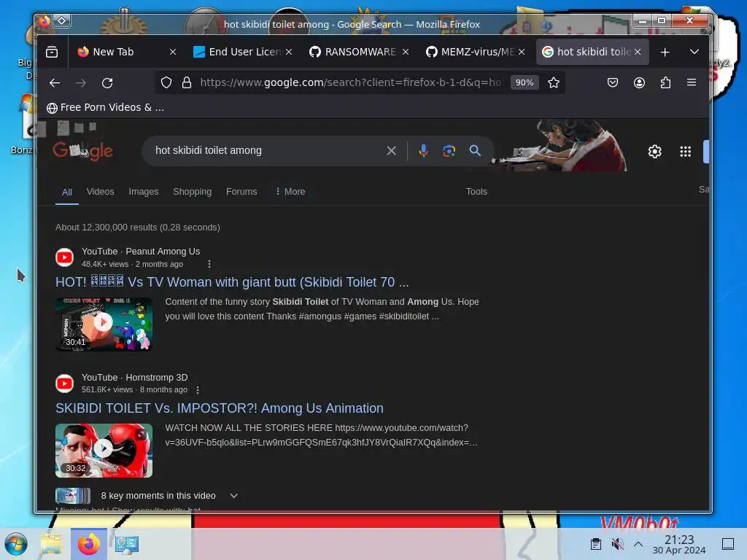The height and width of the screenshot is (560, 747).
Task: Open Google quick settings gear
Action: point(654,152)
